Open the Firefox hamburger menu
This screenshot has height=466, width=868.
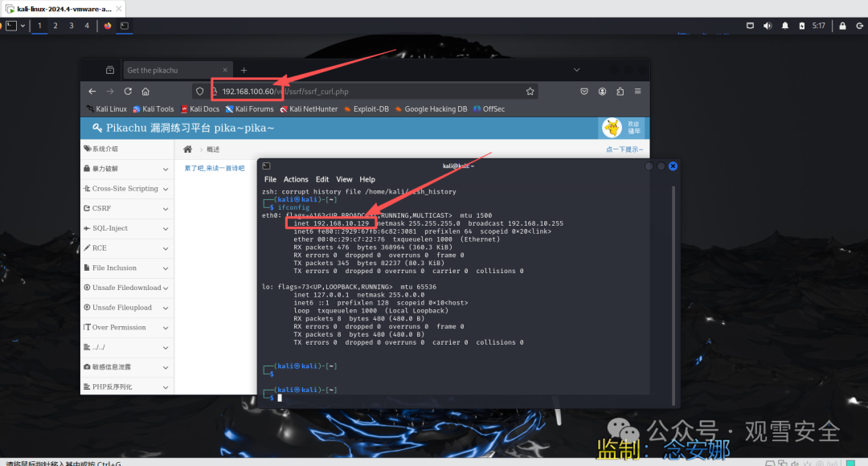(x=637, y=92)
